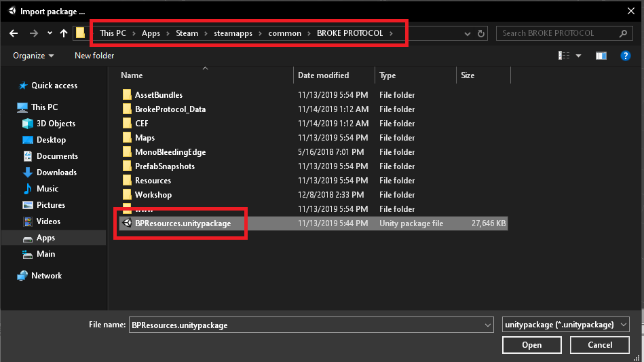644x362 pixels.
Task: Sort by the Size column header
Action: 468,75
